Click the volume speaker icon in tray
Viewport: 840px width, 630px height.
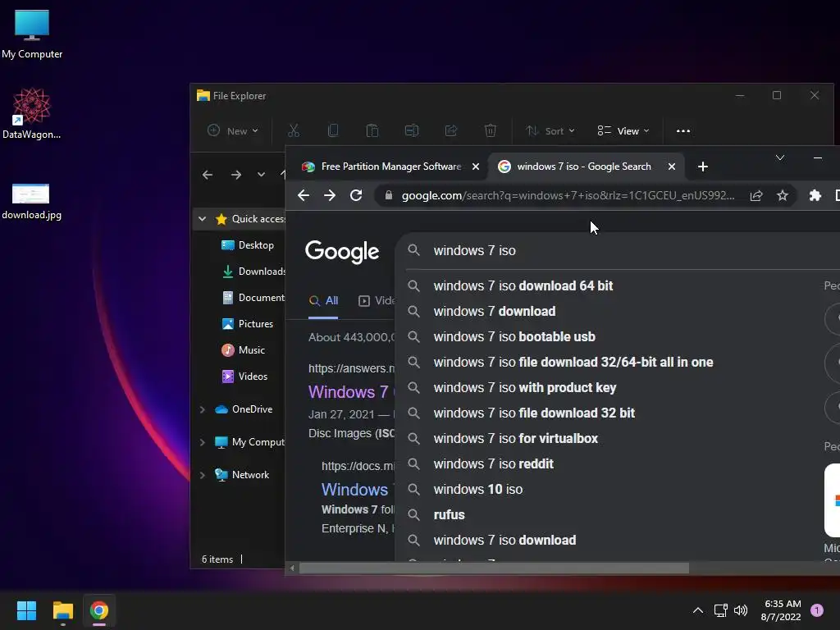(x=741, y=610)
